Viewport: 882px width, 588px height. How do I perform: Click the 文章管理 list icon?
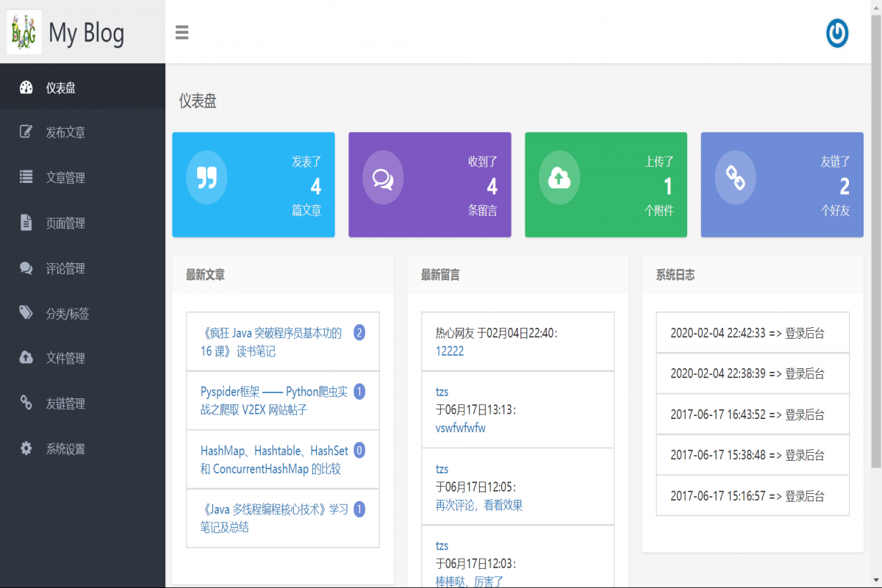tap(26, 177)
